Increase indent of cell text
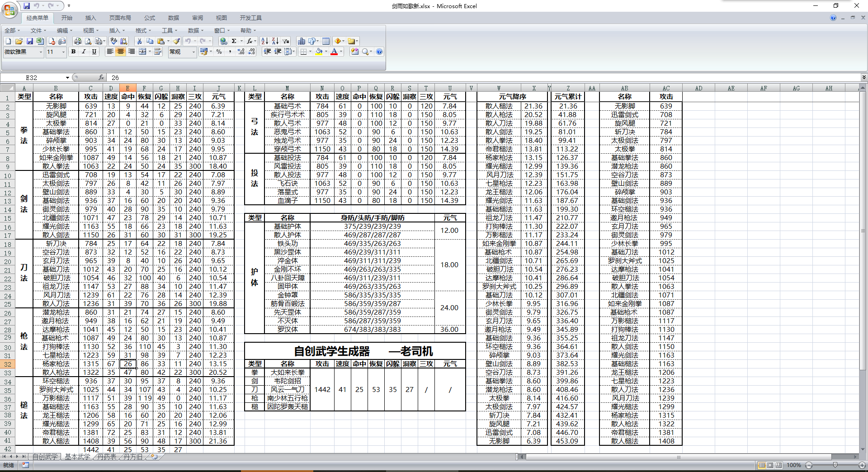Viewport: 868px width, 472px height. (267, 52)
